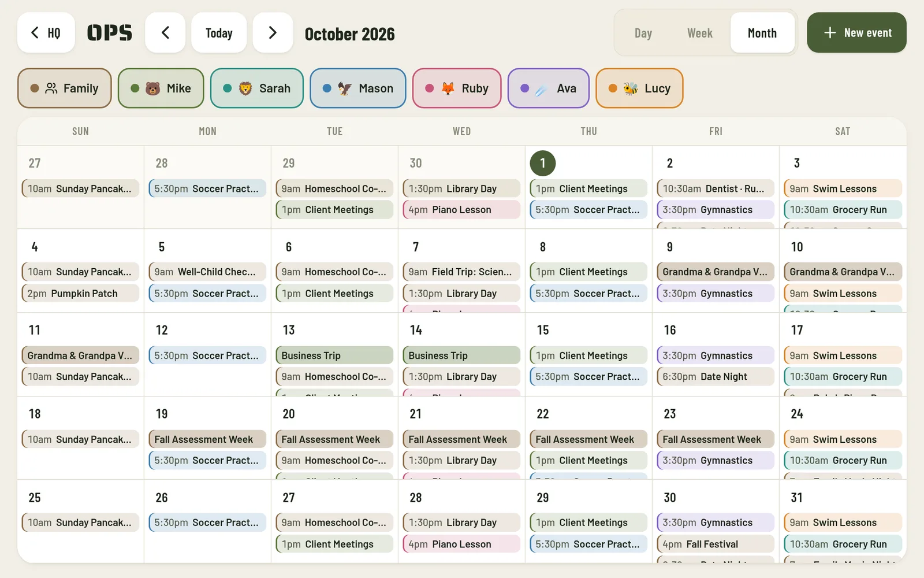Go back to HQ
Screen dimensions: 924x578
tap(46, 33)
